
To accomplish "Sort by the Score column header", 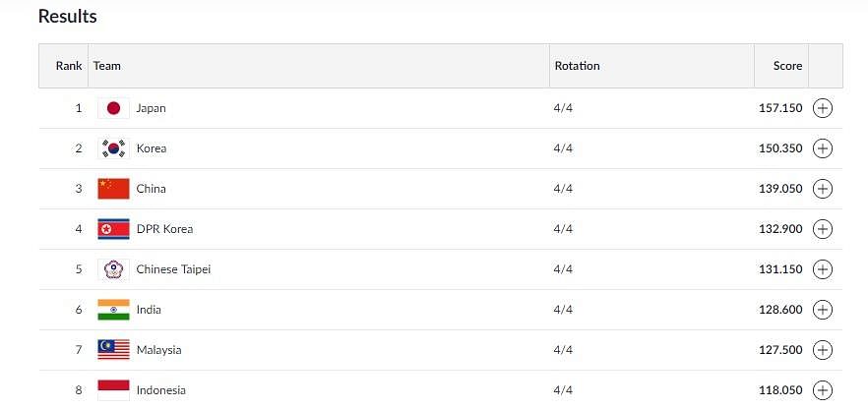I will [x=787, y=65].
